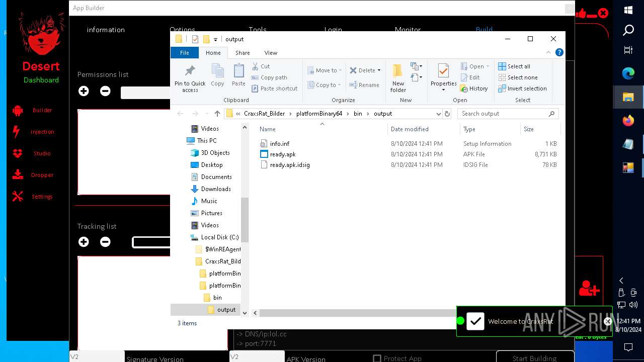Collapse the Explorer ribbon chevron

click(x=548, y=52)
